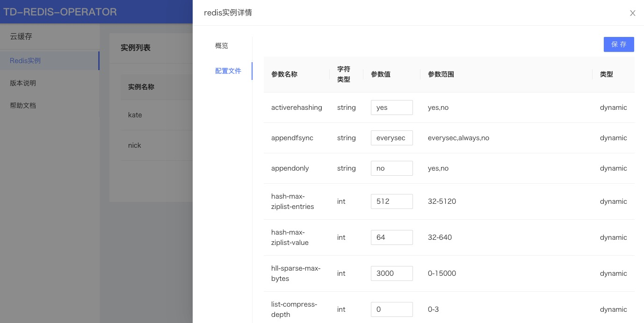The image size is (644, 323).
Task: Click the 字符类型 column header
Action: click(344, 74)
